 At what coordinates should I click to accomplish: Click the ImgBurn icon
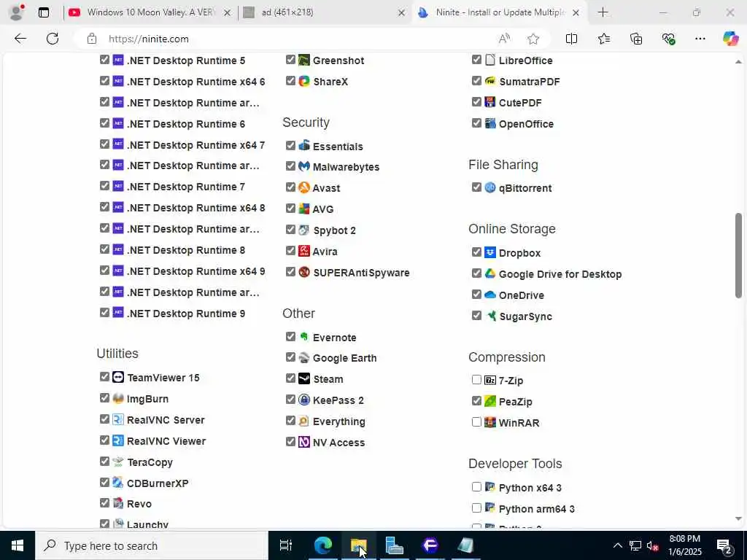point(118,398)
